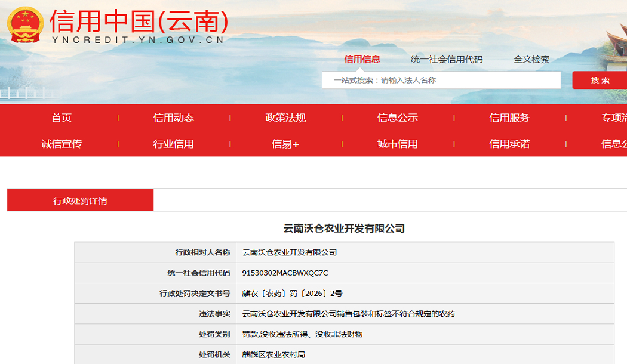This screenshot has height=364, width=627.
Task: Open 城市信用 navigation item
Action: tap(398, 144)
